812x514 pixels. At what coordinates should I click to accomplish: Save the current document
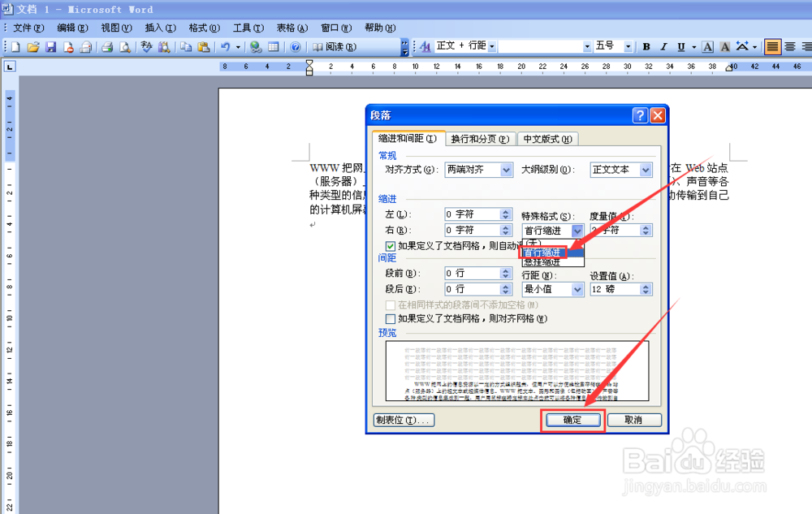50,46
